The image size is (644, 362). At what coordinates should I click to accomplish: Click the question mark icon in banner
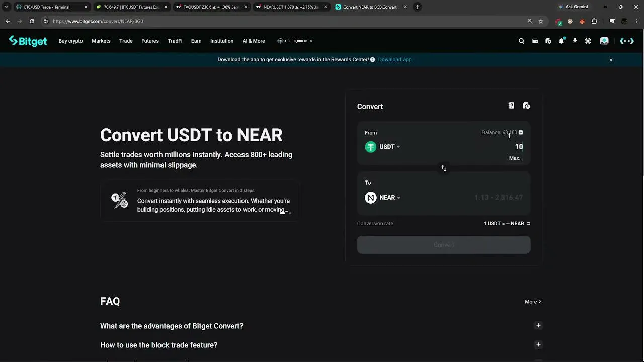(373, 60)
